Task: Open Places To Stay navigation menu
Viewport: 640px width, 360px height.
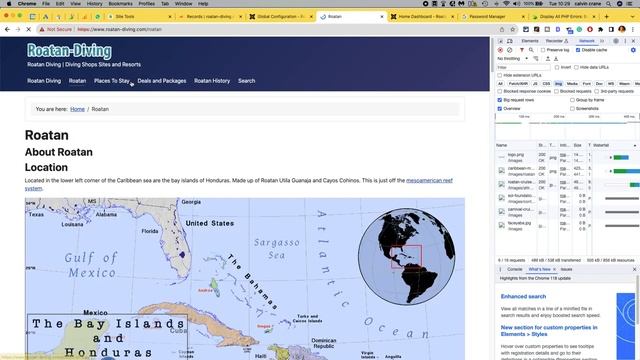Action: point(111,81)
